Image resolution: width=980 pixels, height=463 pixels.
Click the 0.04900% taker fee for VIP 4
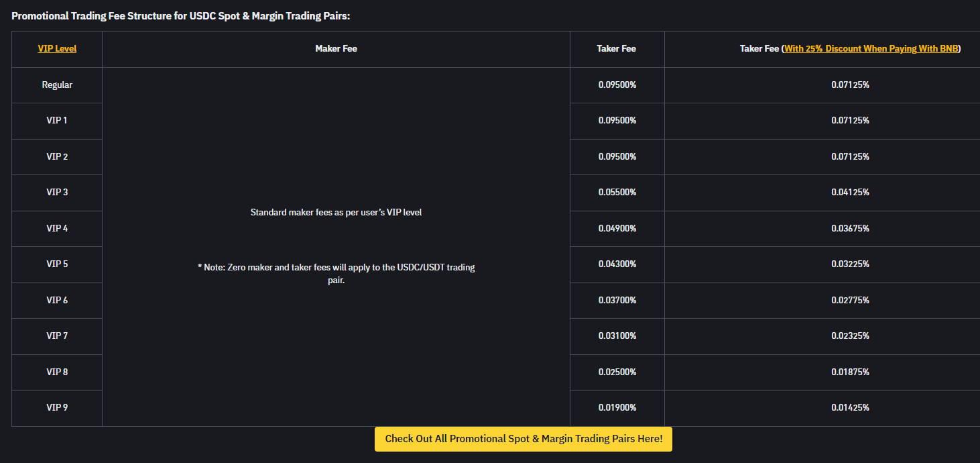(x=617, y=228)
